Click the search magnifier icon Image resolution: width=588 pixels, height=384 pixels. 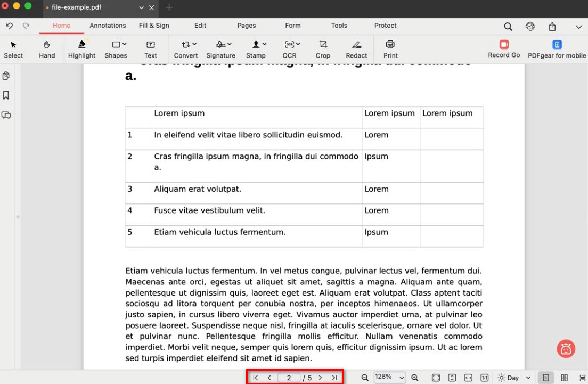[x=508, y=27]
